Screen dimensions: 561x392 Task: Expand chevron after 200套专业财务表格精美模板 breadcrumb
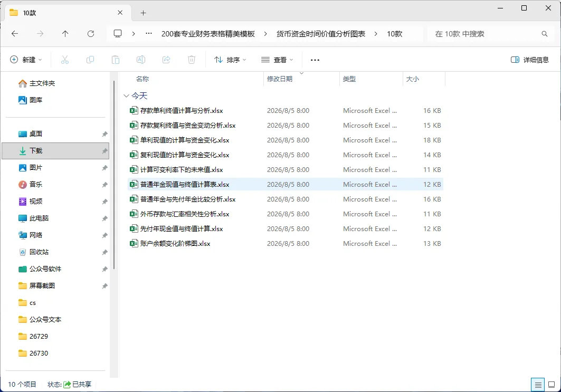pyautogui.click(x=265, y=34)
